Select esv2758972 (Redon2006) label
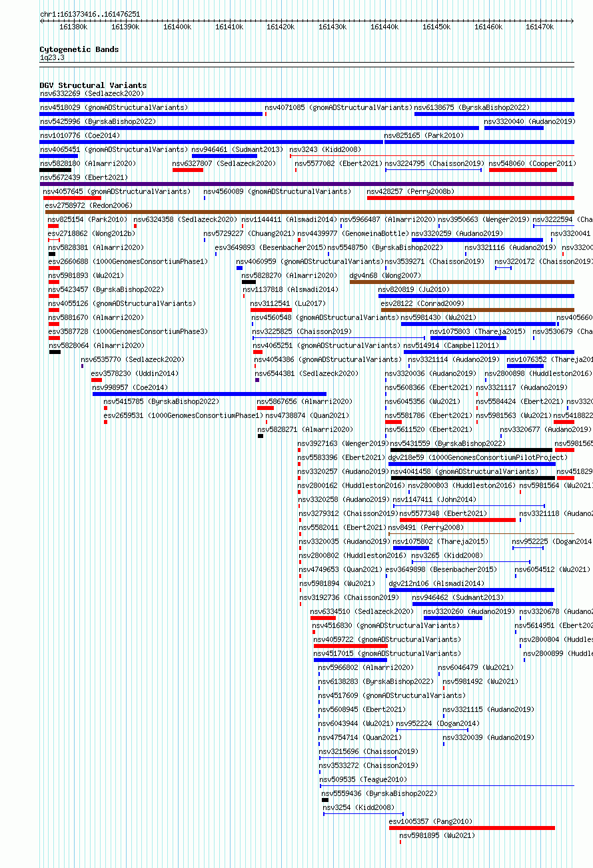The height and width of the screenshot is (868, 593). 89,205
